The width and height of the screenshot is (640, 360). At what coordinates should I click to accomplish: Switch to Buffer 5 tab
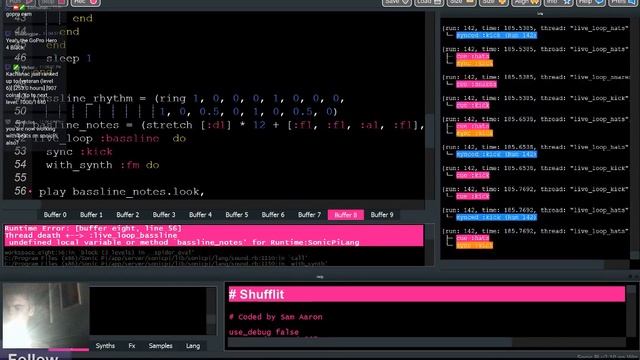click(237, 215)
